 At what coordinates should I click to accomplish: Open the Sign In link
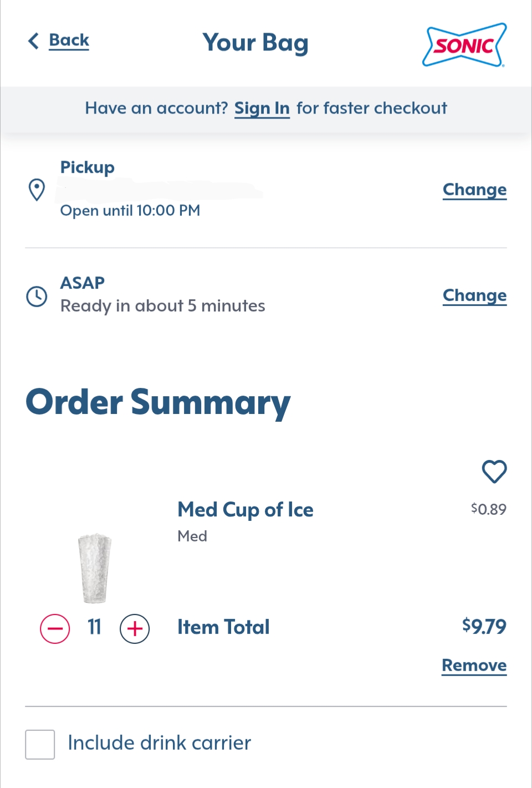click(x=262, y=108)
